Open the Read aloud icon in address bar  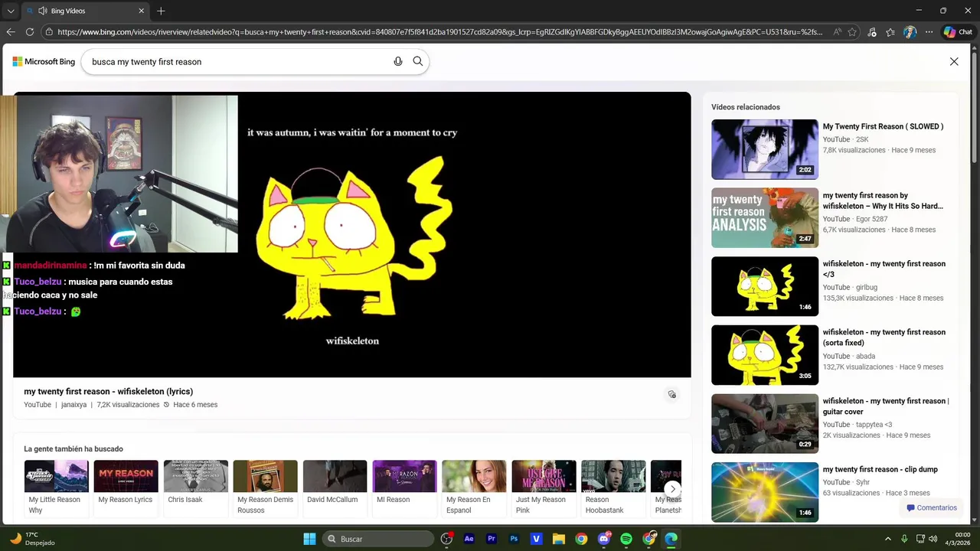(x=837, y=32)
